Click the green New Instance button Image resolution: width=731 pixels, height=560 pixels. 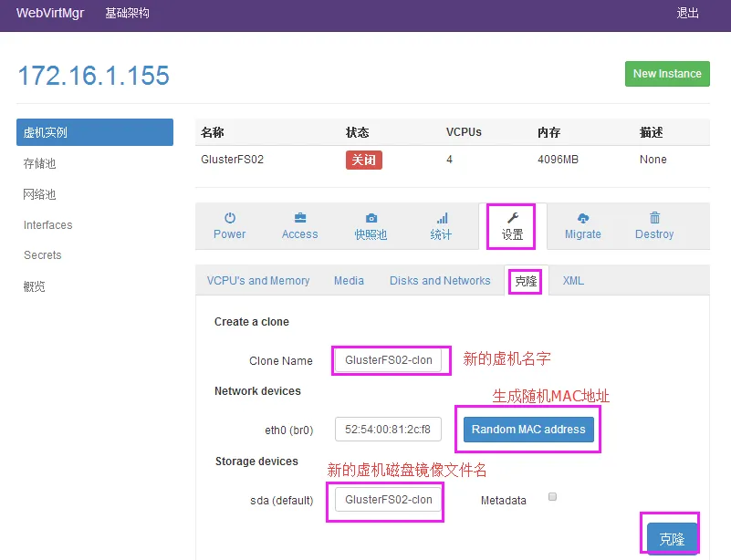667,74
